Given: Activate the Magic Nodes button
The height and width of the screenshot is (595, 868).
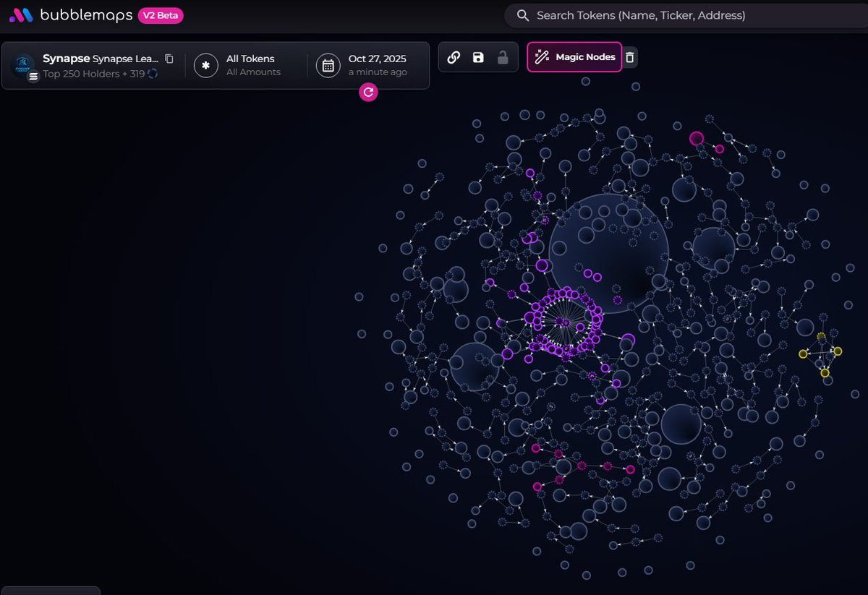Looking at the screenshot, I should pyautogui.click(x=574, y=57).
